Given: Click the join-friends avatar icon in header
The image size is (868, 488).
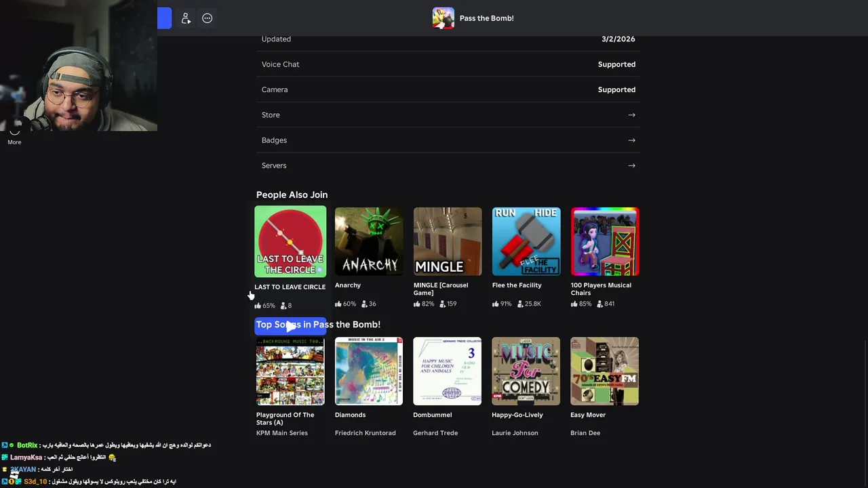Looking at the screenshot, I should pos(186,18).
